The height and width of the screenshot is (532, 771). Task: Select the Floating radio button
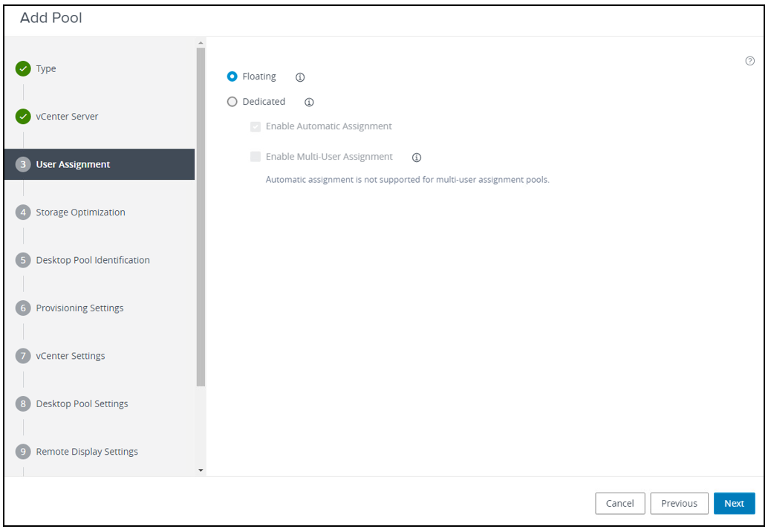pyautogui.click(x=232, y=77)
